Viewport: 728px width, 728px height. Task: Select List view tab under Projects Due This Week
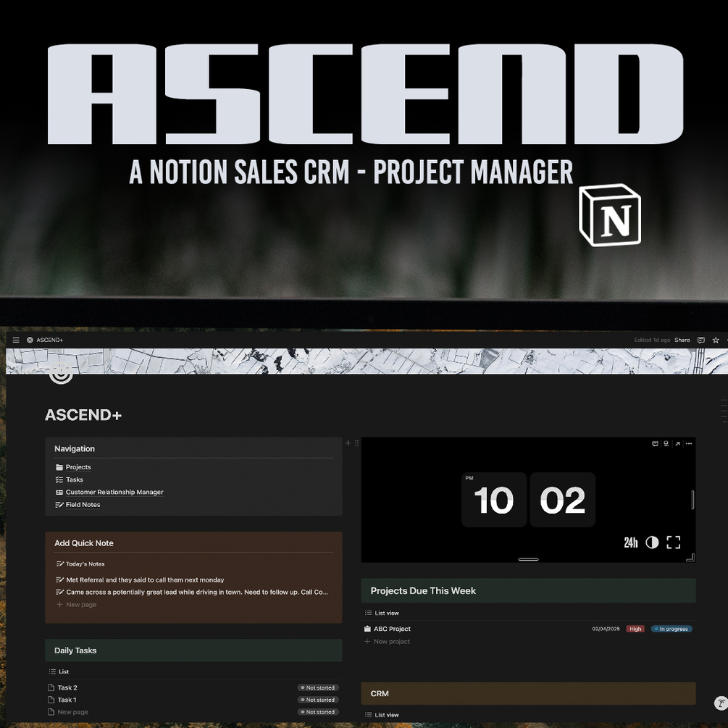coord(382,614)
